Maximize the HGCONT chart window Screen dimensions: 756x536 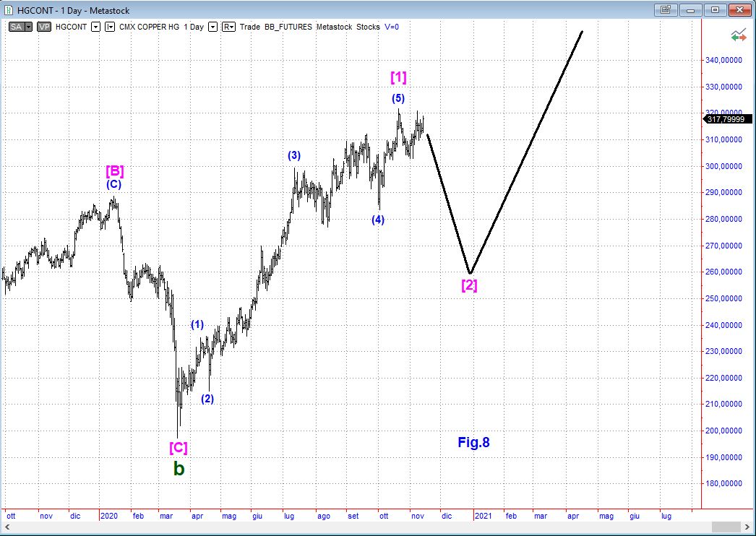pyautogui.click(x=715, y=9)
